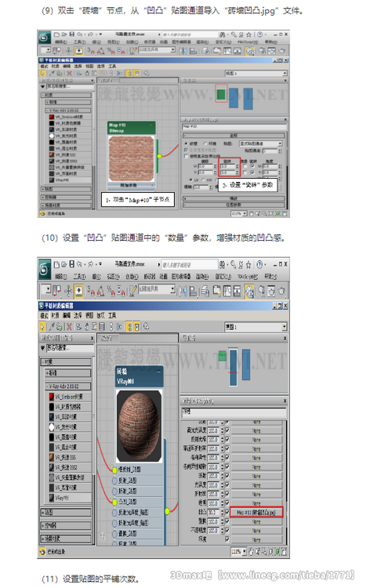Collapse the 材质 rollout in step 10 browser

coord(66,361)
